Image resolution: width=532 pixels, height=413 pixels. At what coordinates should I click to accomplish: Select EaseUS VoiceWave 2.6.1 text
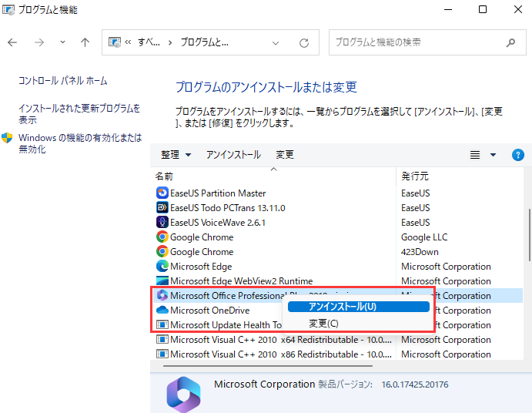(218, 223)
